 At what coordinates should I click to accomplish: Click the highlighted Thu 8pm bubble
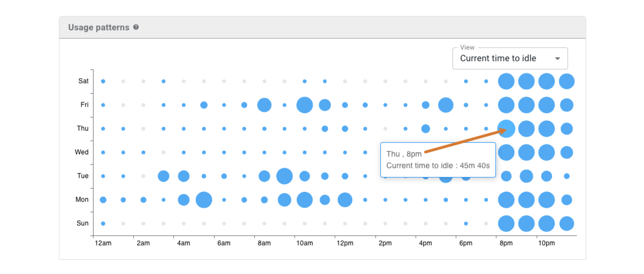tap(506, 128)
